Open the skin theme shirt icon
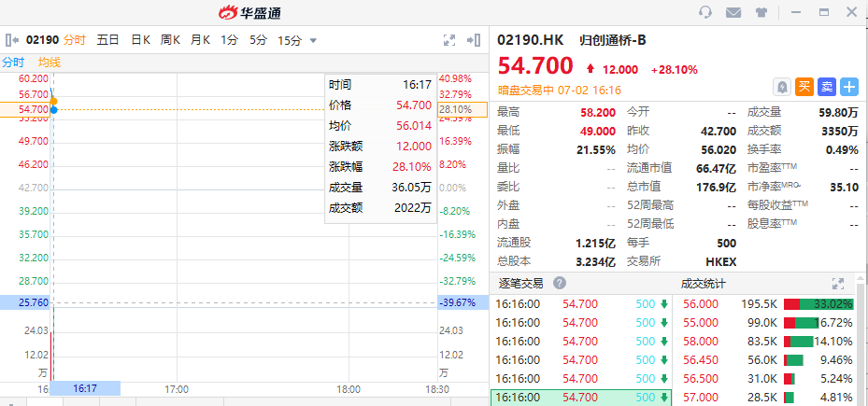This screenshot has height=406, width=868. pyautogui.click(x=761, y=12)
